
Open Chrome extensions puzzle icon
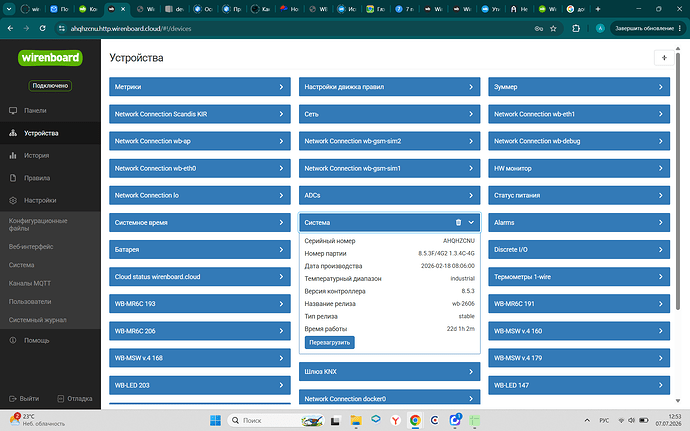576,29
